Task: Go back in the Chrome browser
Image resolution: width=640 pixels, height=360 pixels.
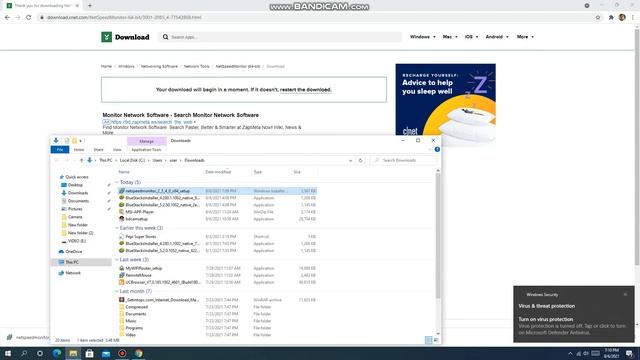Action: (7, 18)
